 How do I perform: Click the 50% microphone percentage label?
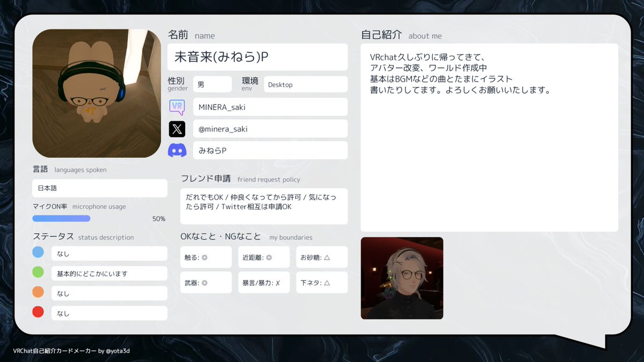tap(159, 219)
